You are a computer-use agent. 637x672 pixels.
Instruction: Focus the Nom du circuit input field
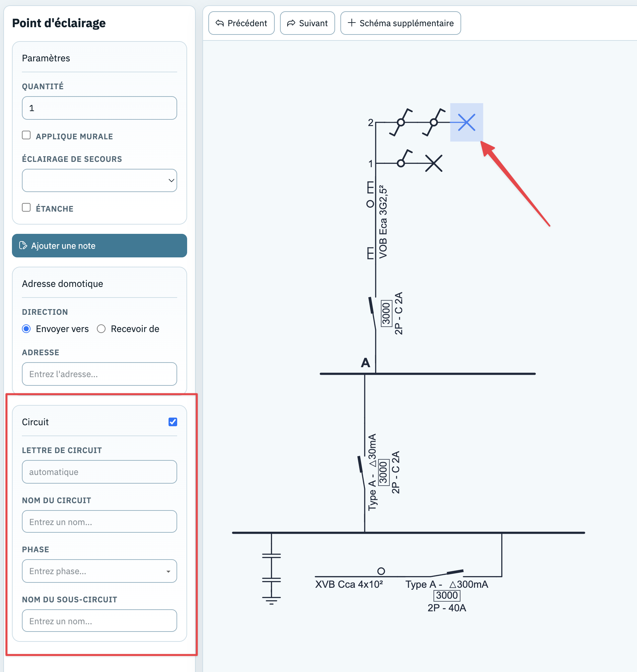pyautogui.click(x=100, y=522)
